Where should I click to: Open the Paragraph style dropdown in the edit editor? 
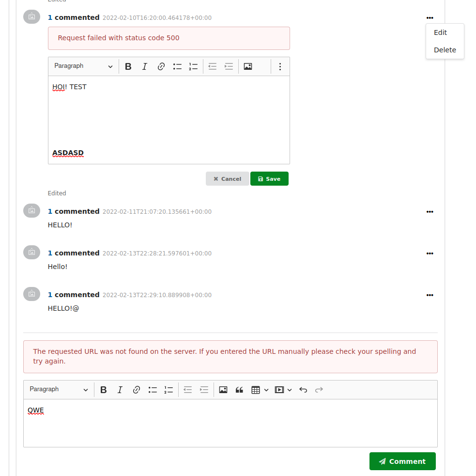[x=82, y=66]
